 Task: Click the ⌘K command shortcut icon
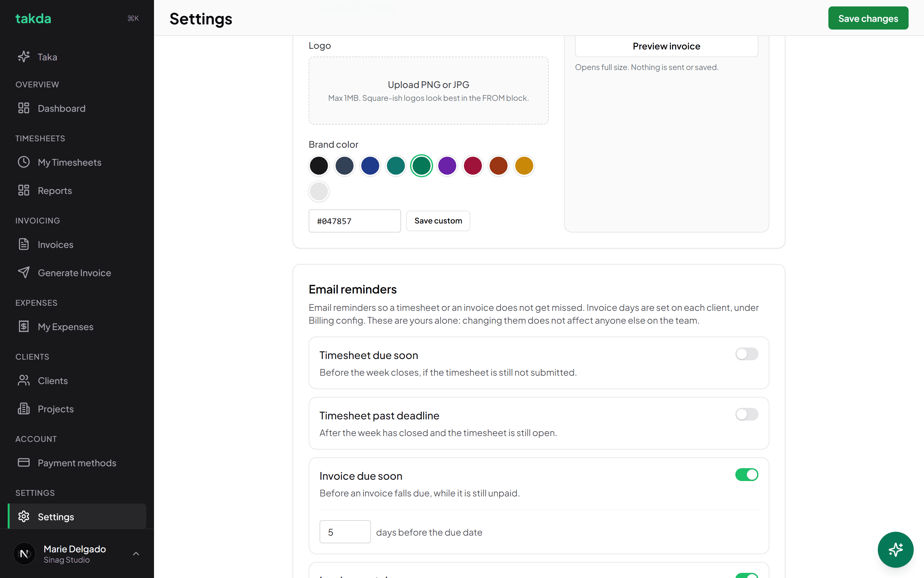pyautogui.click(x=133, y=18)
